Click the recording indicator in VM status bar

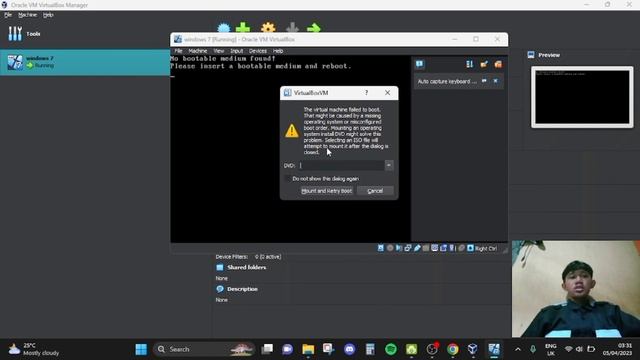pos(443,248)
